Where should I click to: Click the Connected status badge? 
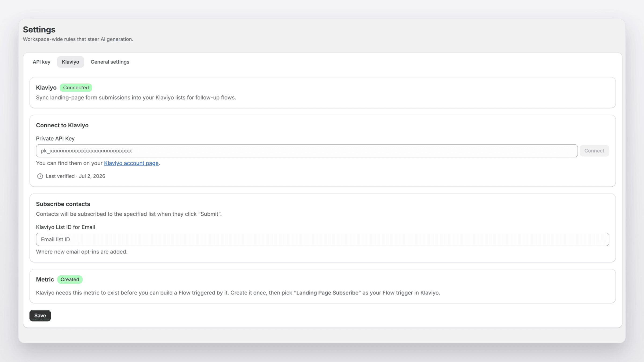point(76,87)
